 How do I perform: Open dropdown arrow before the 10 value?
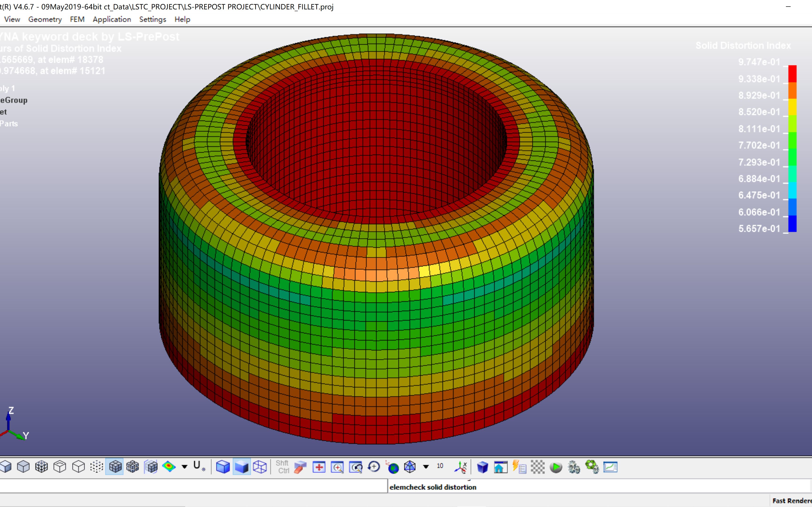point(426,466)
